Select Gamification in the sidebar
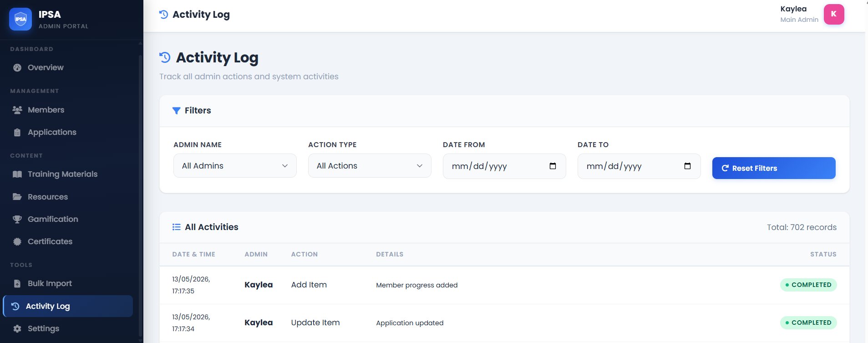The image size is (868, 343). [68, 219]
